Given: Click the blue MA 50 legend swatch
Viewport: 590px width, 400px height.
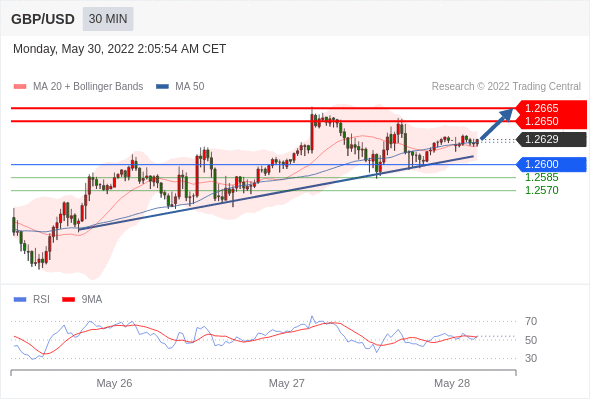Looking at the screenshot, I should pos(162,87).
